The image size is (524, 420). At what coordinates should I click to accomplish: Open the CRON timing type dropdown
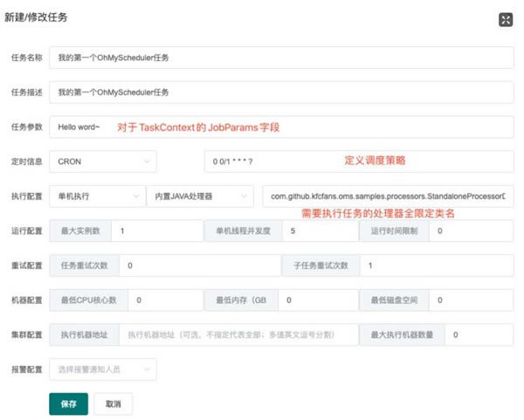click(102, 162)
